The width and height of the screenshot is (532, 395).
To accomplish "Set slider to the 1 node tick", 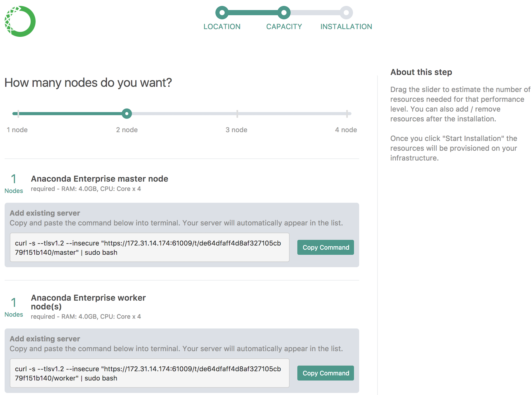I will pyautogui.click(x=18, y=113).
